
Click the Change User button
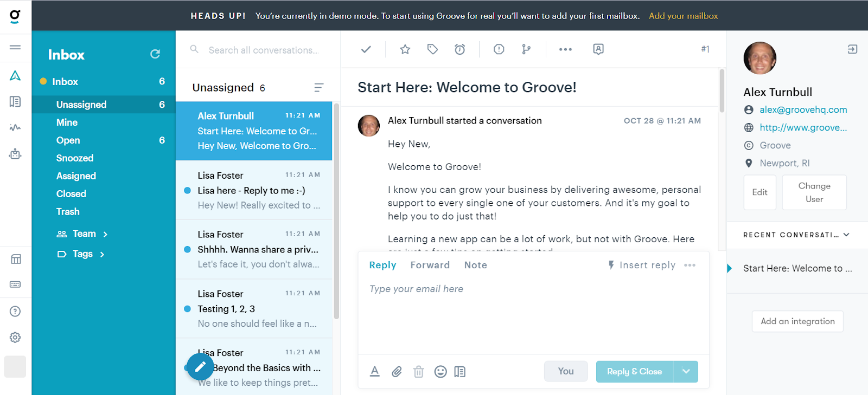click(x=814, y=192)
